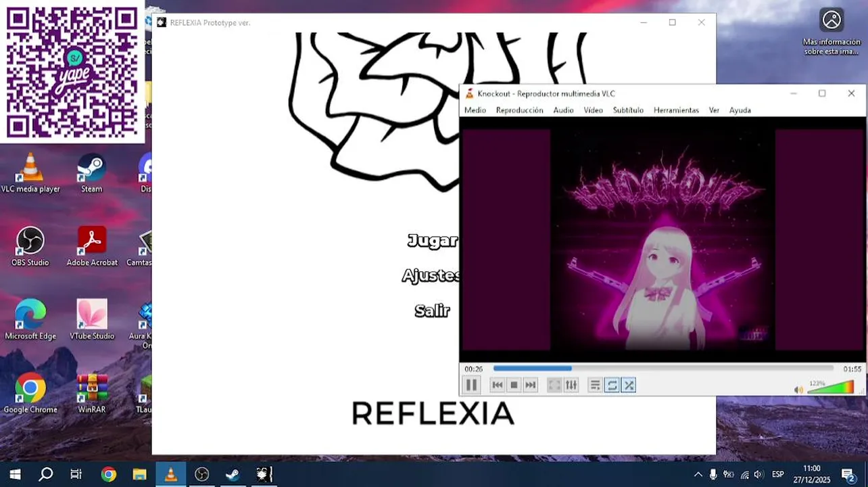
Task: Adjust the VLC volume slider at 123%
Action: pos(831,388)
